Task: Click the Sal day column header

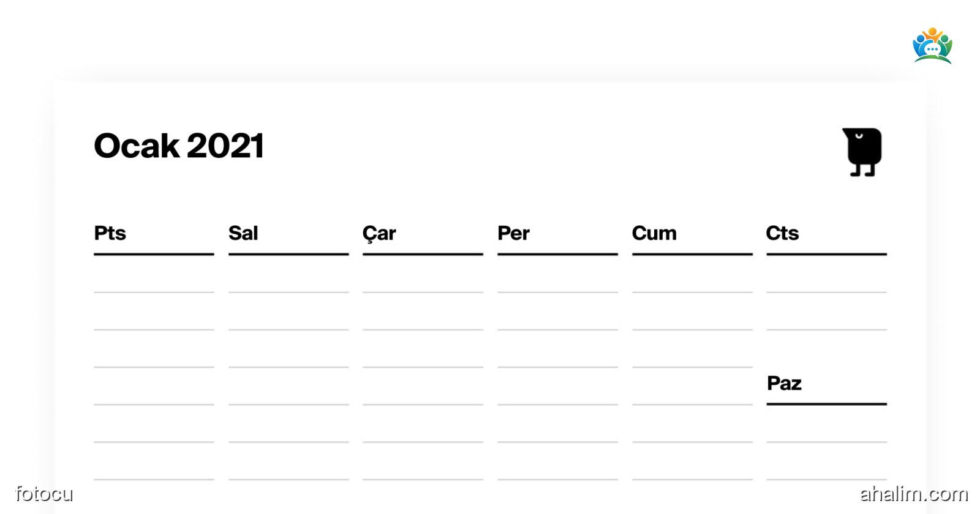Action: 243,233
